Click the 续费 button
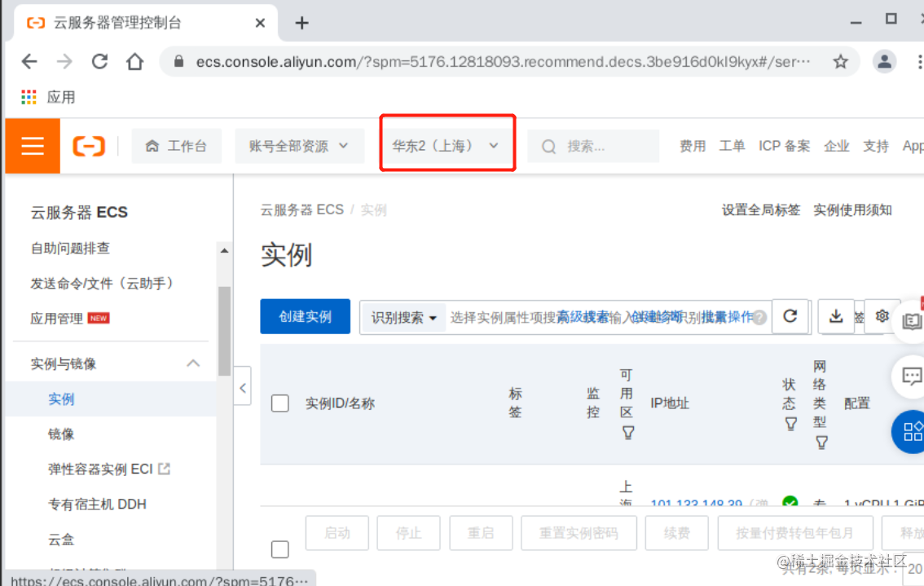The height and width of the screenshot is (586, 924). coord(676,533)
